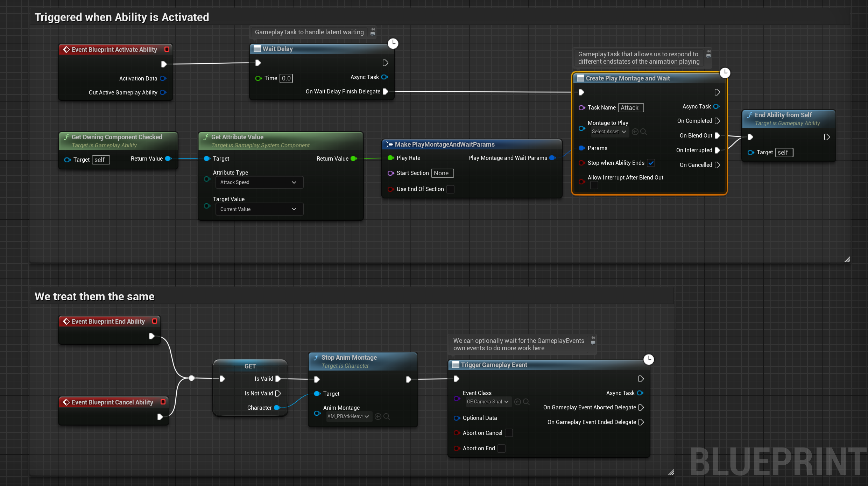Click the On Blend Out execution pin
The image size is (868, 486).
(x=717, y=135)
